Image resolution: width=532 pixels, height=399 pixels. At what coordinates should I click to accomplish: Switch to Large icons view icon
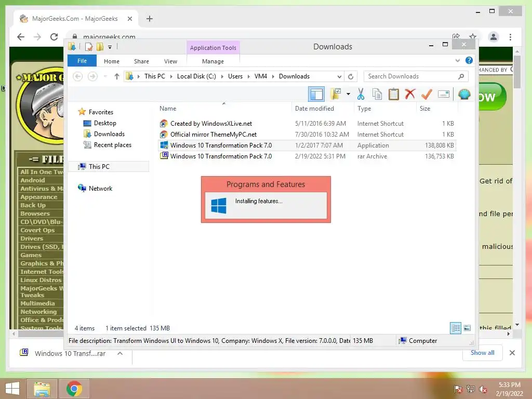point(467,328)
